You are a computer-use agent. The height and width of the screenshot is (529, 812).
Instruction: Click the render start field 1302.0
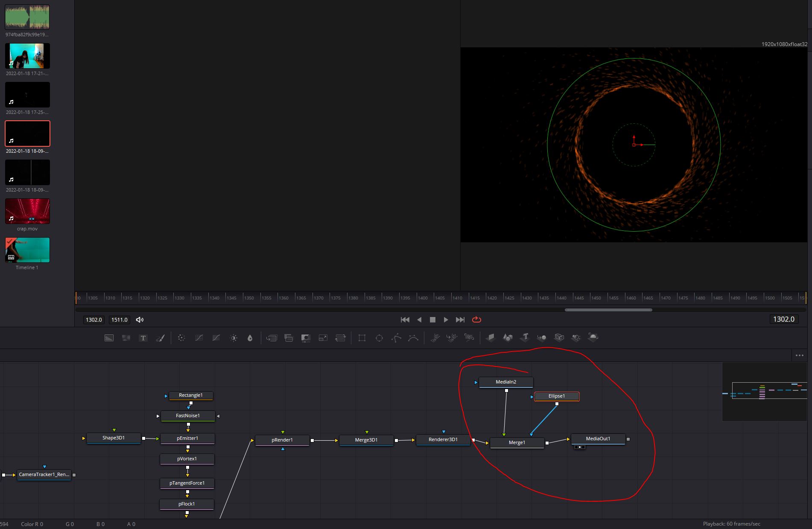[94, 320]
